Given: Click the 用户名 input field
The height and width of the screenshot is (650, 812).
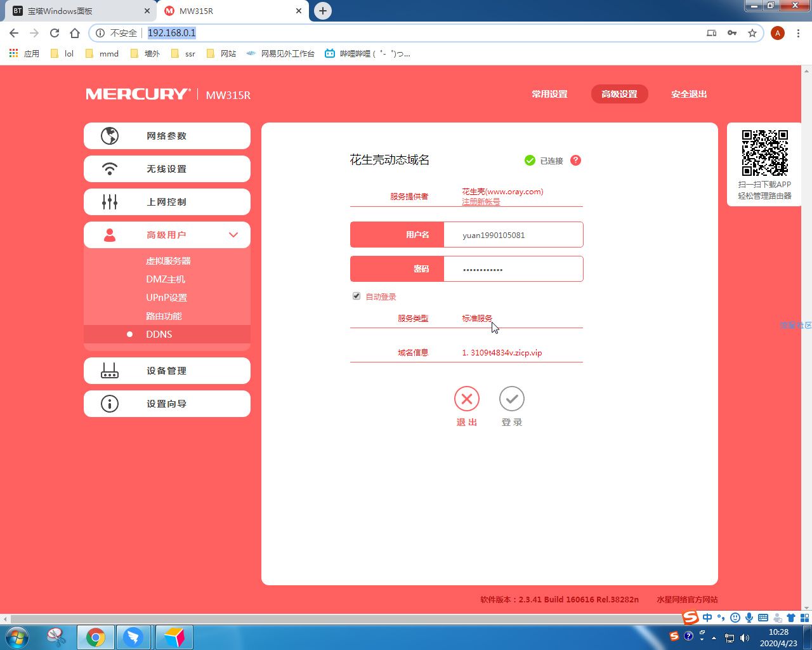Looking at the screenshot, I should 513,235.
